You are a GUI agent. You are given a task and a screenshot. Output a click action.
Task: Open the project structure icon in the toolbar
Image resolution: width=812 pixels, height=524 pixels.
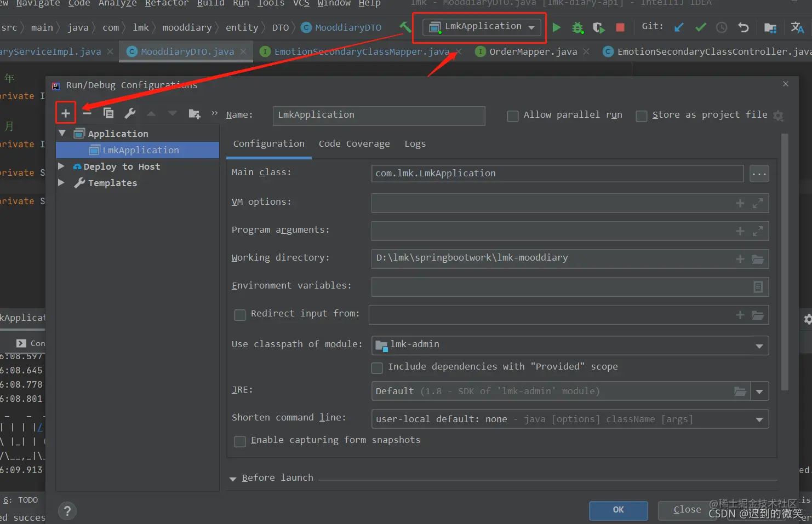[x=770, y=27]
